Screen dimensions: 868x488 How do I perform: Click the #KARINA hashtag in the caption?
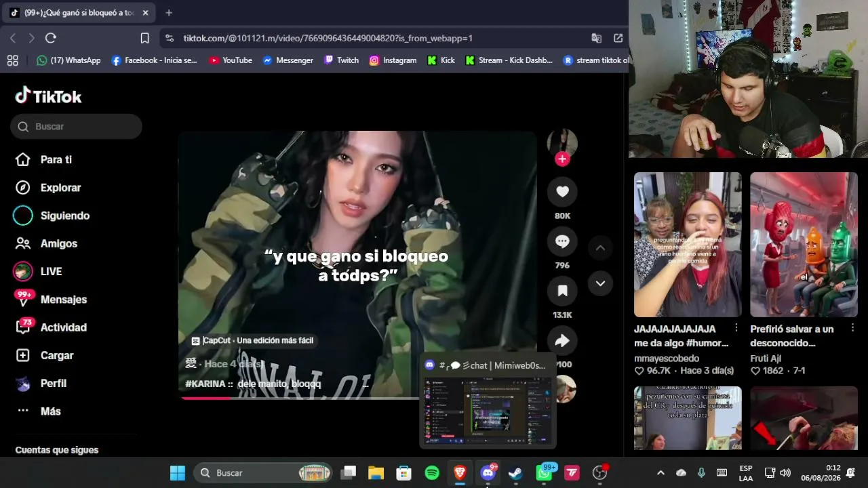(x=205, y=384)
